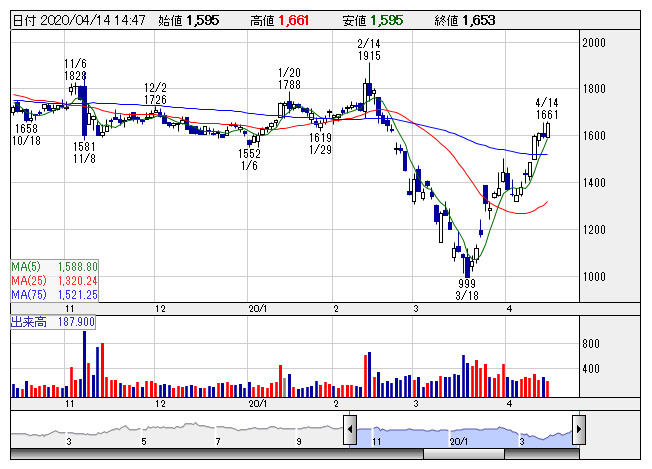
Task: Click the 1800 price axis label
Action: point(594,89)
